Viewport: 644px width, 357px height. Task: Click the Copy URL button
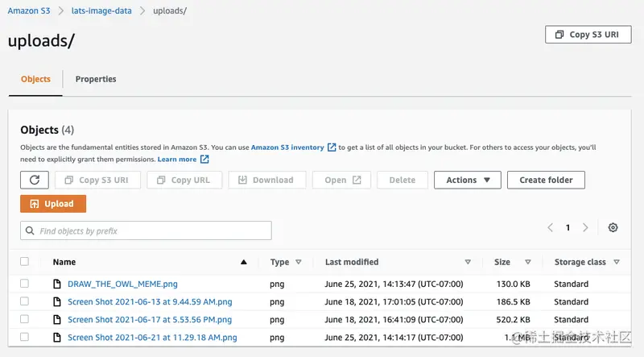[184, 180]
